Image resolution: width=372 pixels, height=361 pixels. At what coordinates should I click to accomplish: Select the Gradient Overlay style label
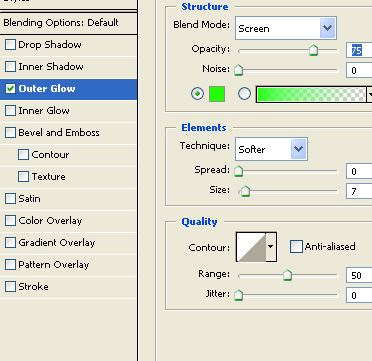click(x=57, y=243)
